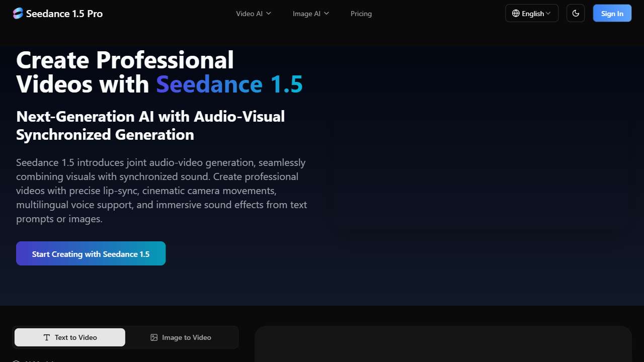Click the Next-Generation AI subheading
The height and width of the screenshot is (362, 644).
coord(150,125)
